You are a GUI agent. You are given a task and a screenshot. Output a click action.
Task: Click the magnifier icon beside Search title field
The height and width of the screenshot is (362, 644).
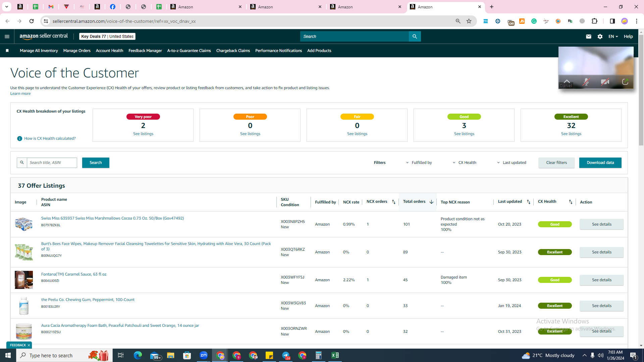[22, 163]
